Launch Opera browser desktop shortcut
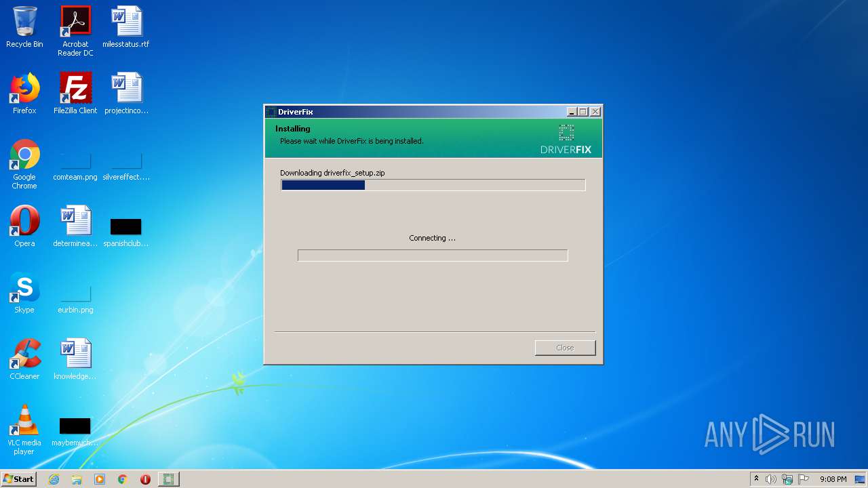868x488 pixels. tap(24, 226)
